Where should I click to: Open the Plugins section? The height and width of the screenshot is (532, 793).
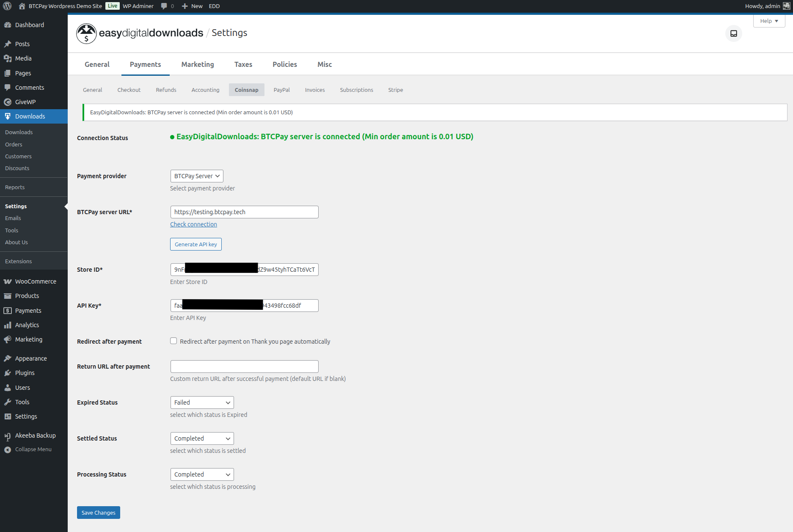point(24,373)
